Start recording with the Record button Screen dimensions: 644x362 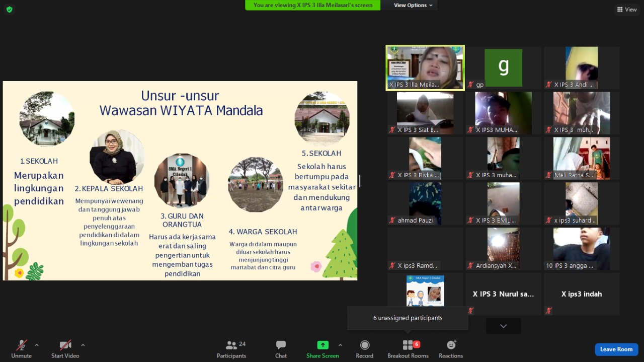[365, 349]
